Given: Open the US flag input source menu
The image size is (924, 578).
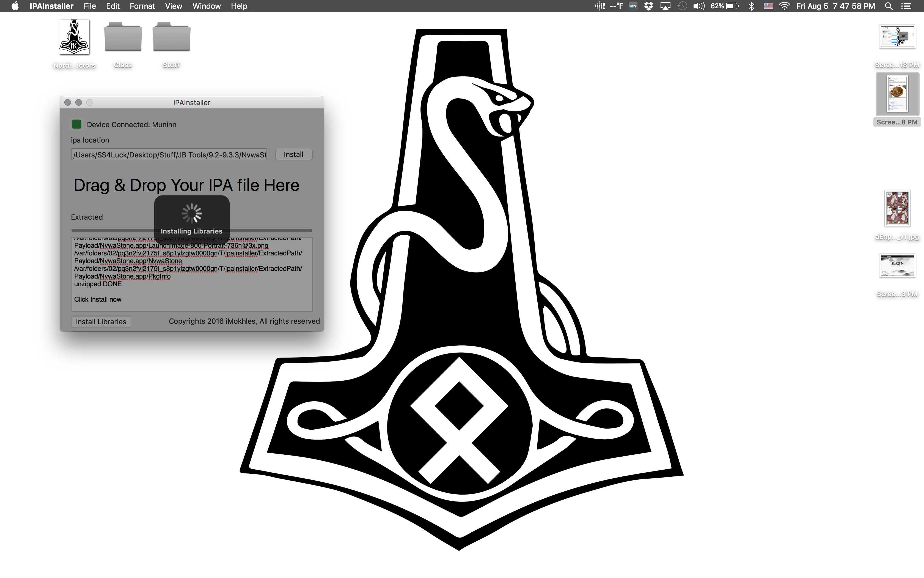Looking at the screenshot, I should point(768,6).
